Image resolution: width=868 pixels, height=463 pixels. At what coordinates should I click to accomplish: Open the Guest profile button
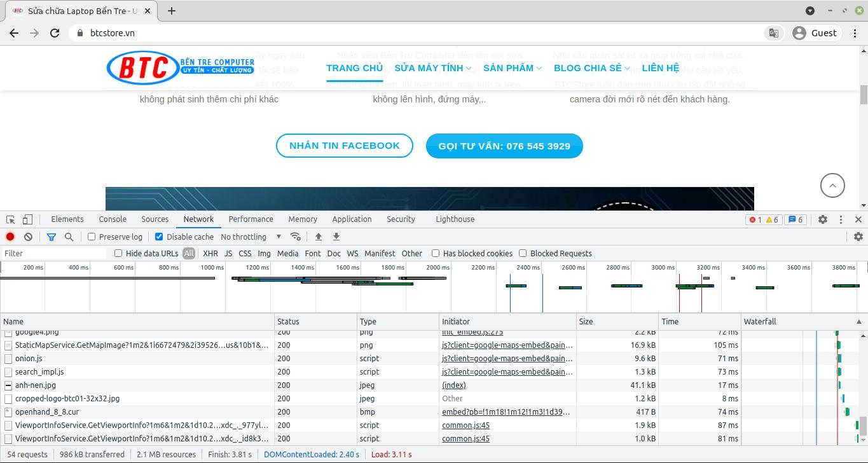click(x=815, y=33)
